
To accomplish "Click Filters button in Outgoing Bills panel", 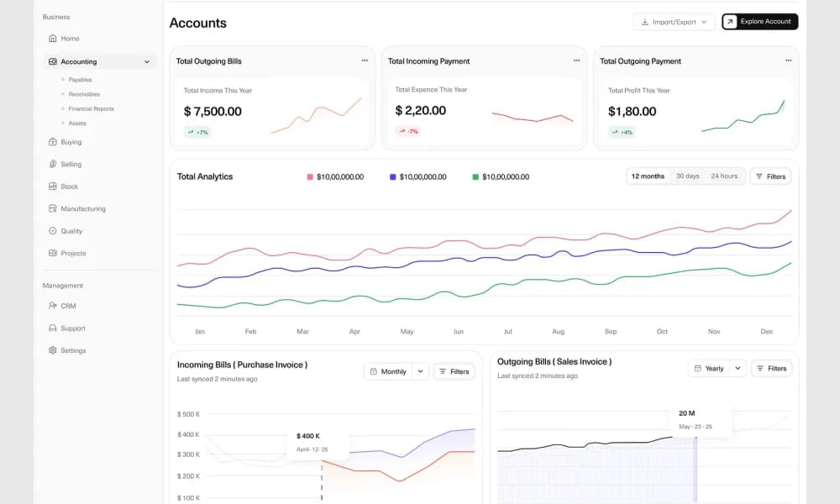I will 771,369.
